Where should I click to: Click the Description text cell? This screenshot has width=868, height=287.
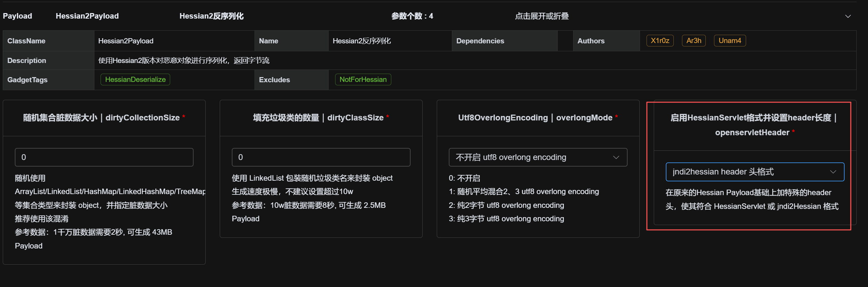click(x=184, y=61)
